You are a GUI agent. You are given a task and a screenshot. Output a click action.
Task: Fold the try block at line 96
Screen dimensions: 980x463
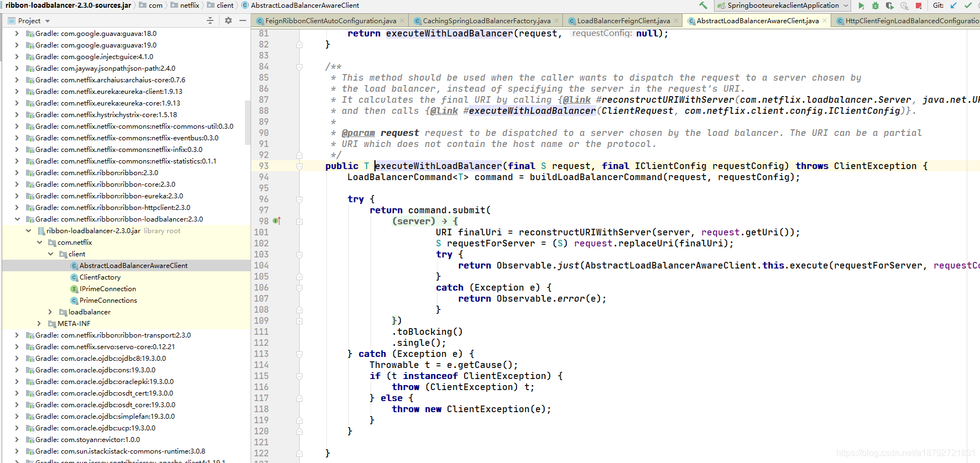tap(299, 199)
